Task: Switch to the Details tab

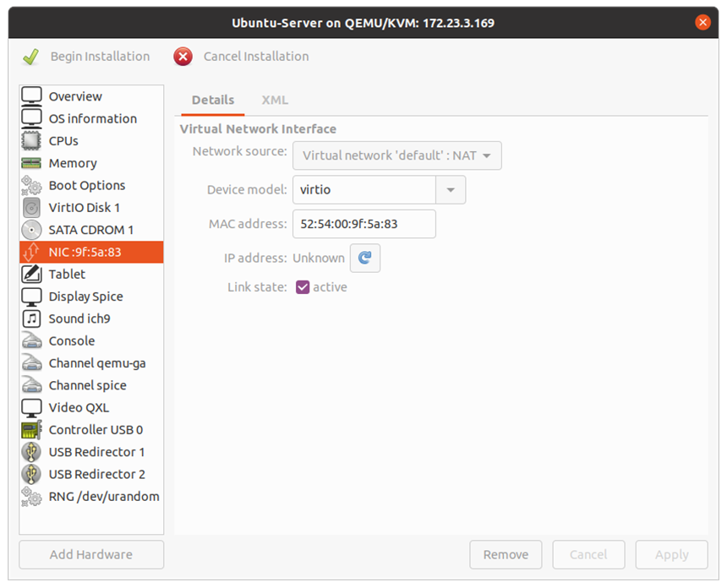Action: tap(213, 100)
